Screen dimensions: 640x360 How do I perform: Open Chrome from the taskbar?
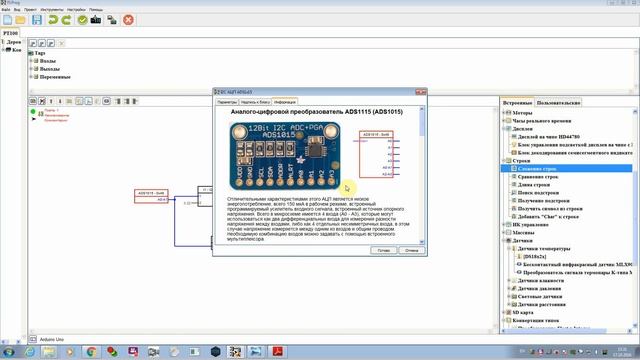[91, 352]
